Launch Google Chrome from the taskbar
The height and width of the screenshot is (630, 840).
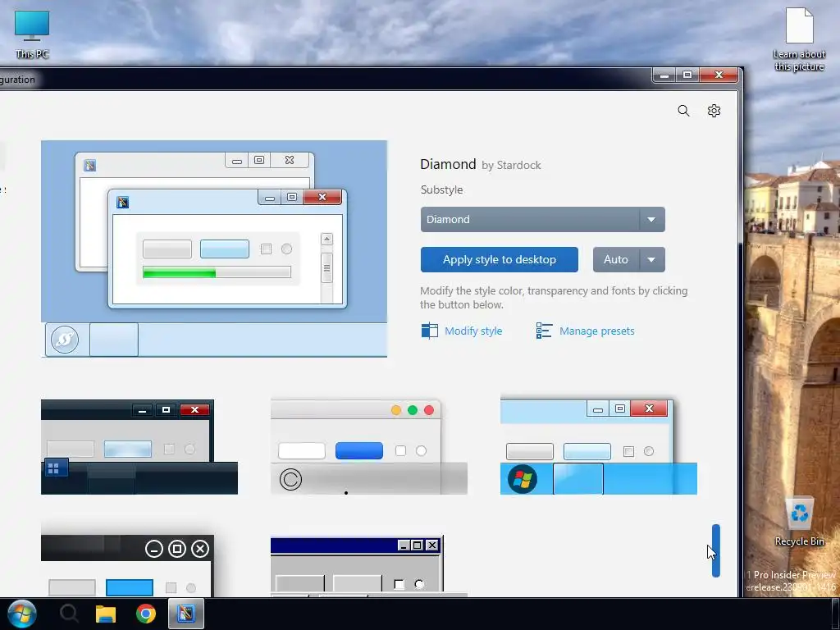pos(146,614)
